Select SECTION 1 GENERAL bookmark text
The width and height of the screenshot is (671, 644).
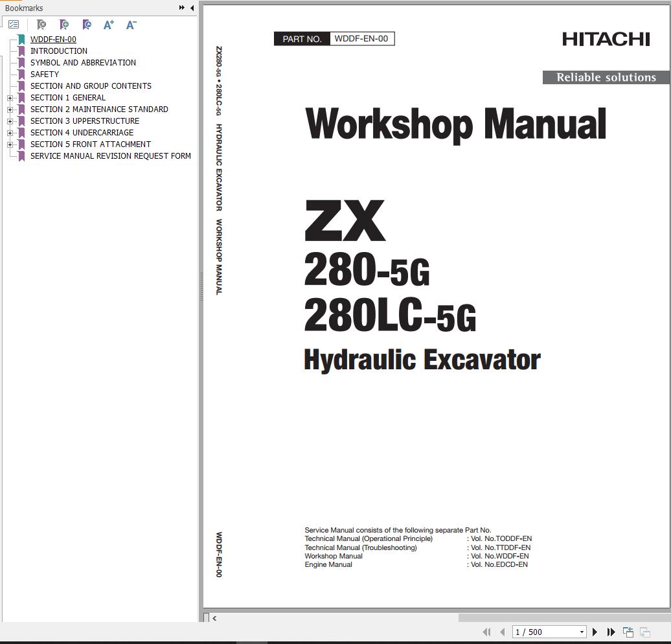click(67, 98)
